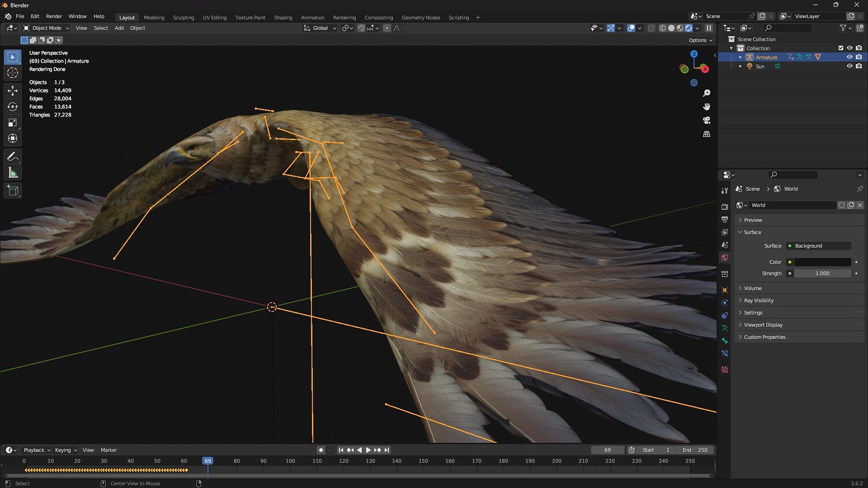Viewport: 868px width, 488px height.
Task: Click the Add Cube tool
Action: pos(12,190)
